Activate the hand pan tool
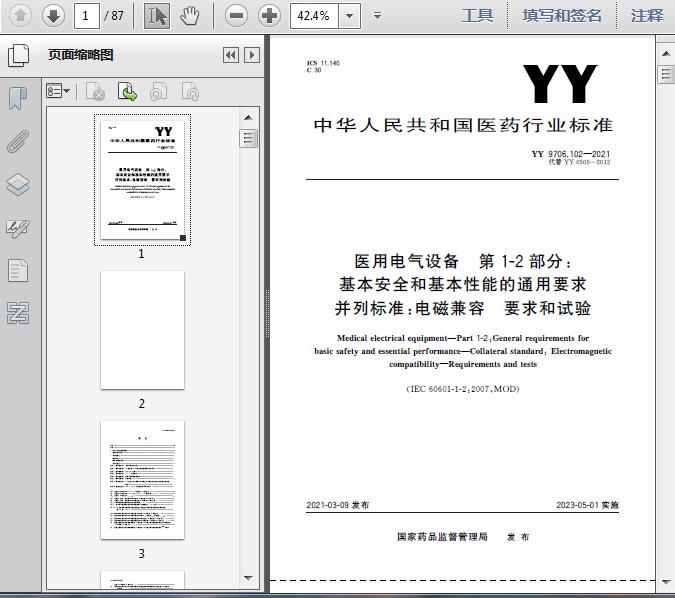The width and height of the screenshot is (675, 598). tap(190, 15)
